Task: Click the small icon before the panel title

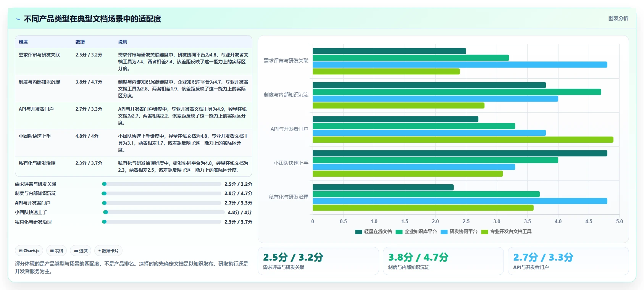Action: 18,19
